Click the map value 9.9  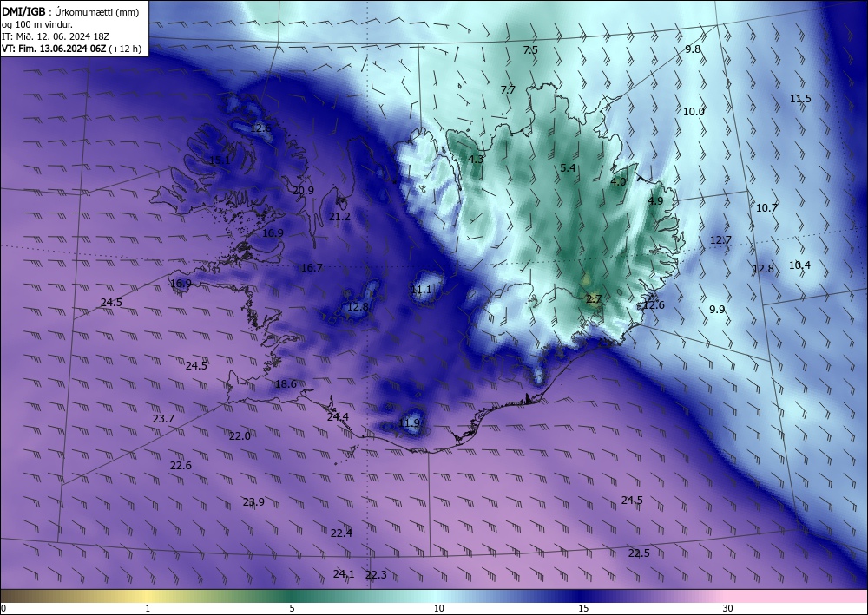tap(717, 310)
